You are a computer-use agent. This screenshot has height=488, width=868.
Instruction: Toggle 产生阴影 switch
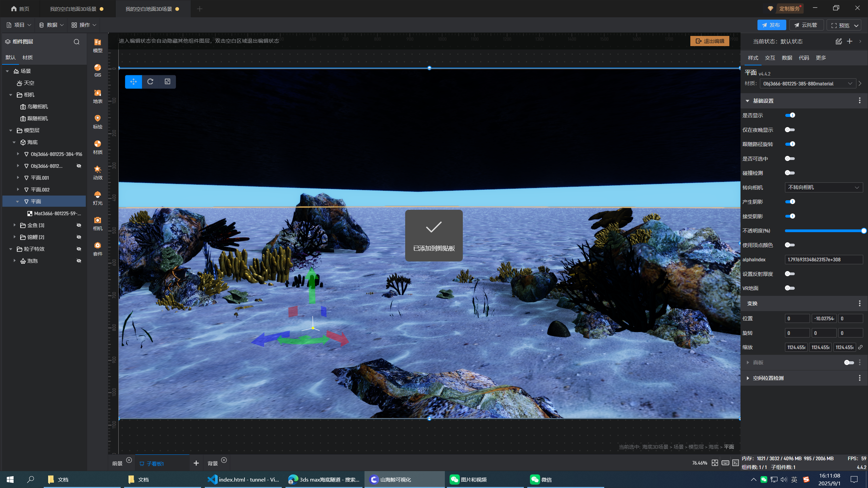[790, 202]
